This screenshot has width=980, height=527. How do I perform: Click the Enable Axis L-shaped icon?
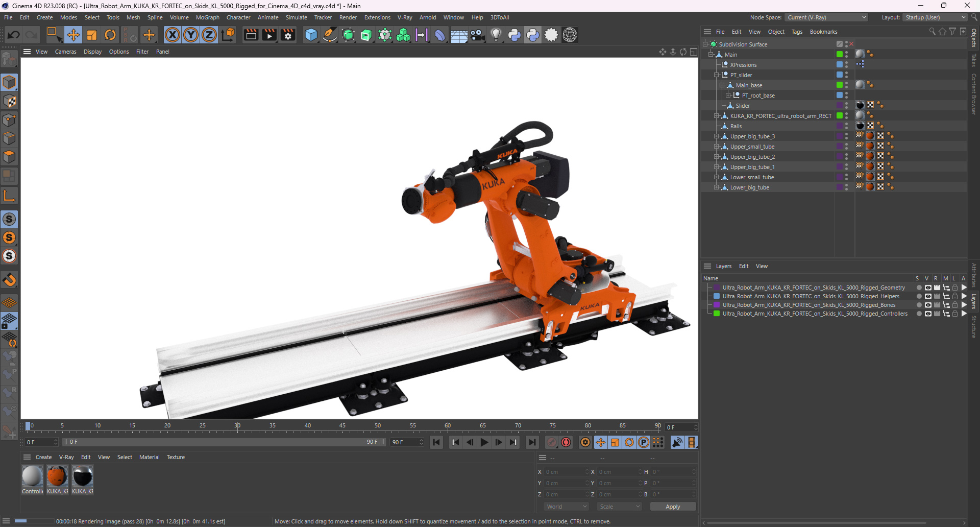click(9, 195)
